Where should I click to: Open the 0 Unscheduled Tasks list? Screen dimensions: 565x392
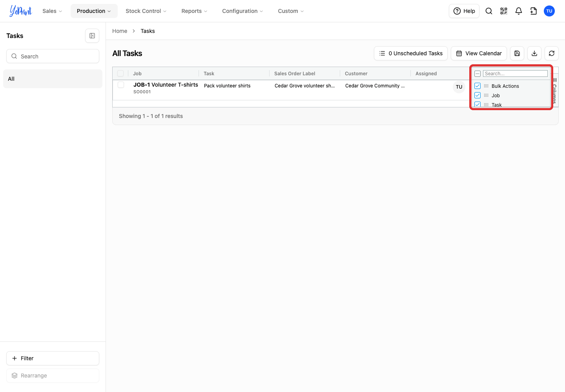click(x=411, y=53)
